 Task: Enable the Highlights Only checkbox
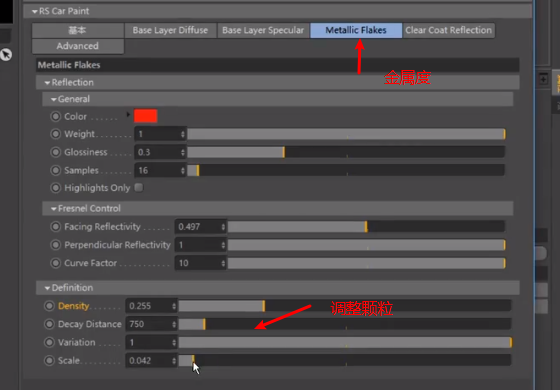pyautogui.click(x=139, y=188)
